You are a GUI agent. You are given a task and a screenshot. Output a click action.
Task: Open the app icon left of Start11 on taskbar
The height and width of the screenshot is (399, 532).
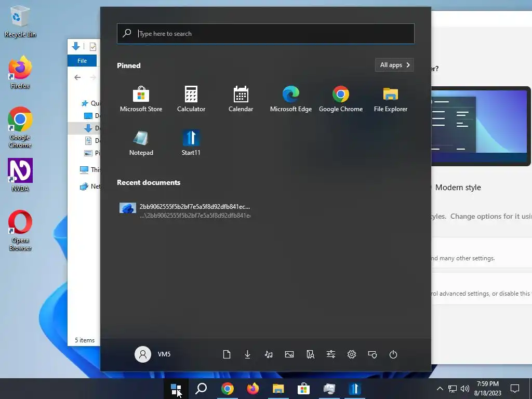point(329,389)
